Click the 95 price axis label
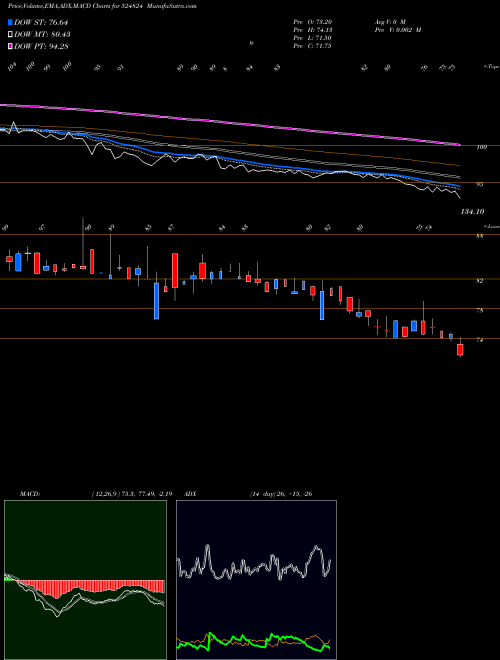Viewport: 500px width, 660px height. [x=481, y=184]
